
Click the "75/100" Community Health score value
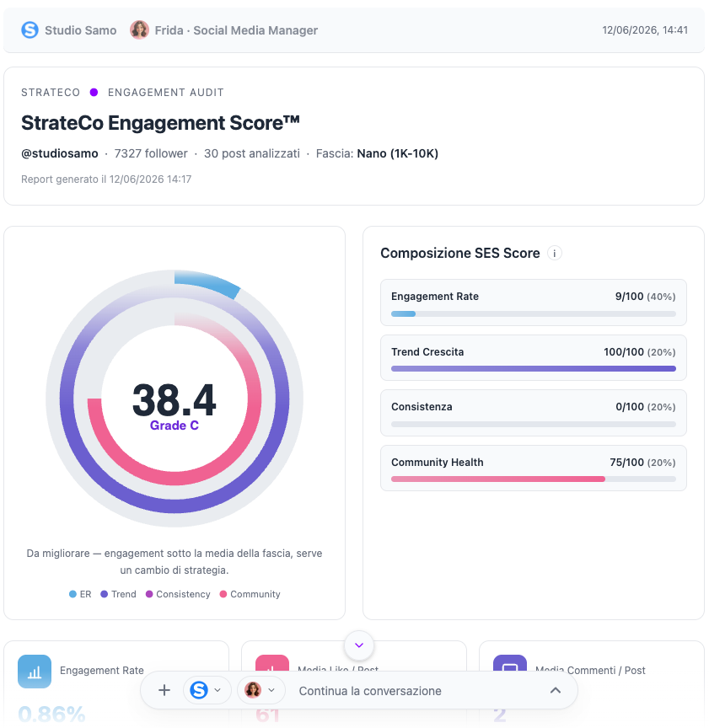click(x=626, y=463)
